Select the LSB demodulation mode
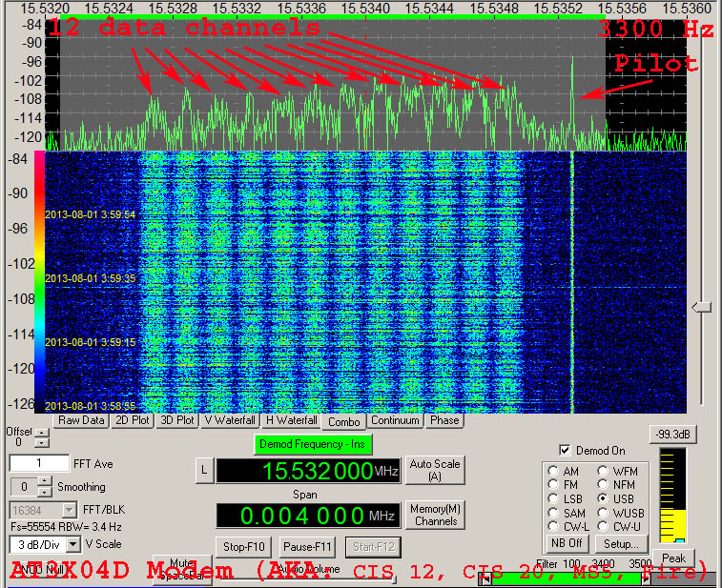The image size is (722, 588). [x=553, y=499]
